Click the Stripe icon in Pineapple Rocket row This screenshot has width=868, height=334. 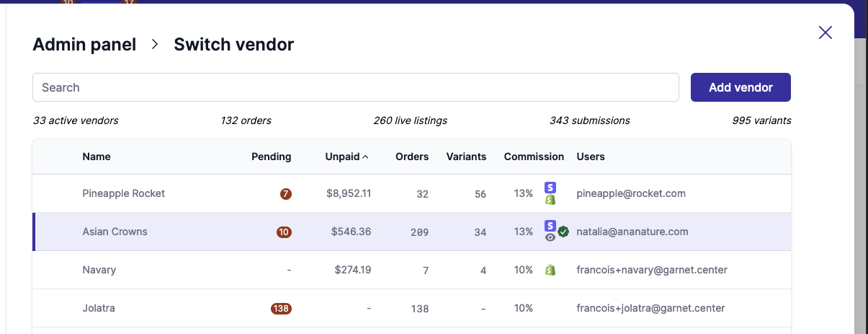coord(550,188)
